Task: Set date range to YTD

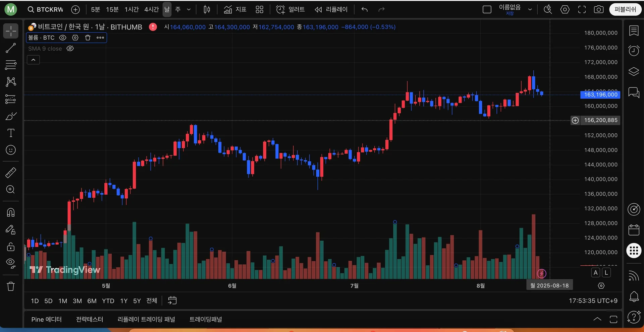Action: 108,301
